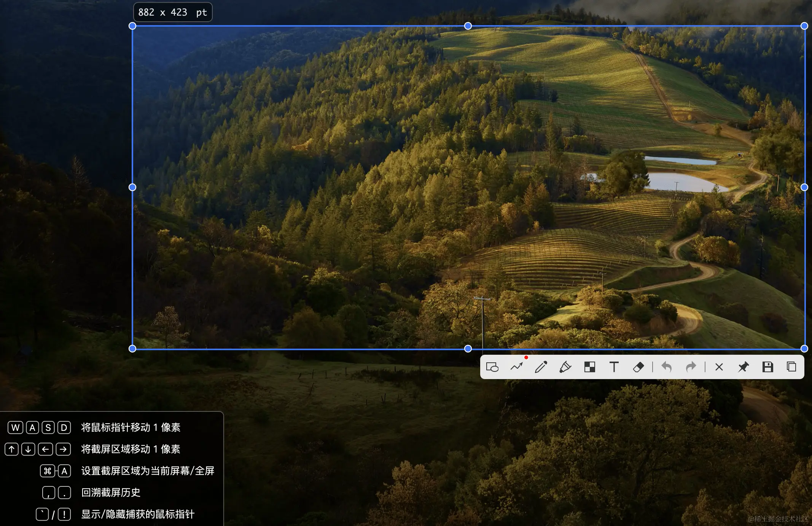812x526 pixels.
Task: Click the D key hint
Action: pos(64,427)
